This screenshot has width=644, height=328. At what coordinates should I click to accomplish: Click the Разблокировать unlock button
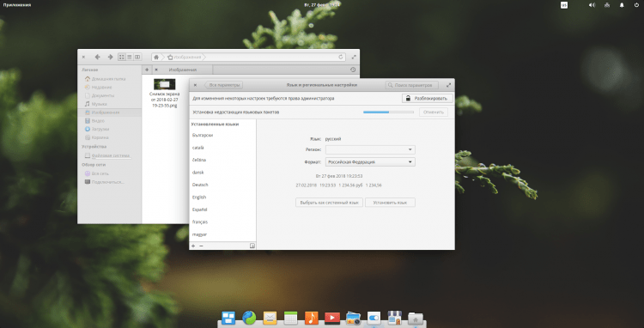[428, 99]
